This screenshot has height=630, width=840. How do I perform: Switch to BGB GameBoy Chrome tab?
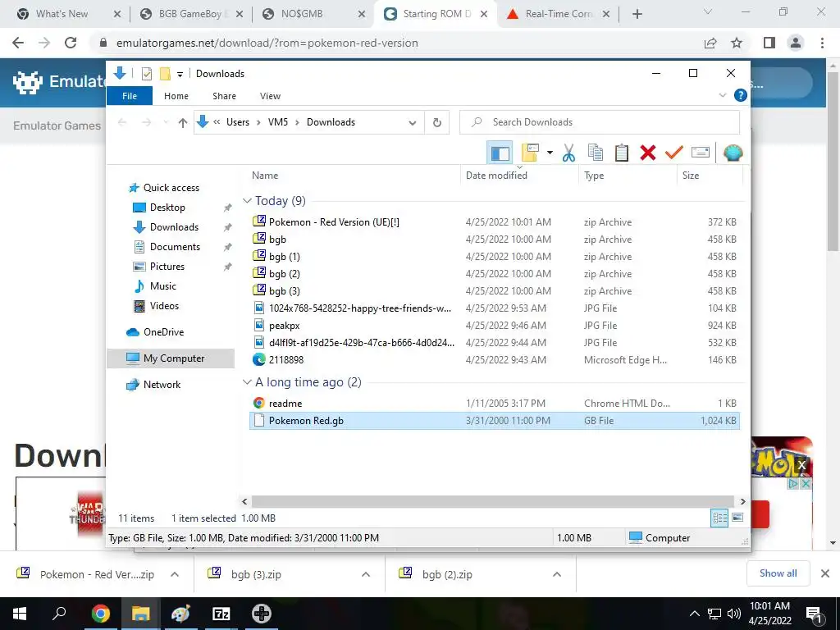[x=191, y=14]
